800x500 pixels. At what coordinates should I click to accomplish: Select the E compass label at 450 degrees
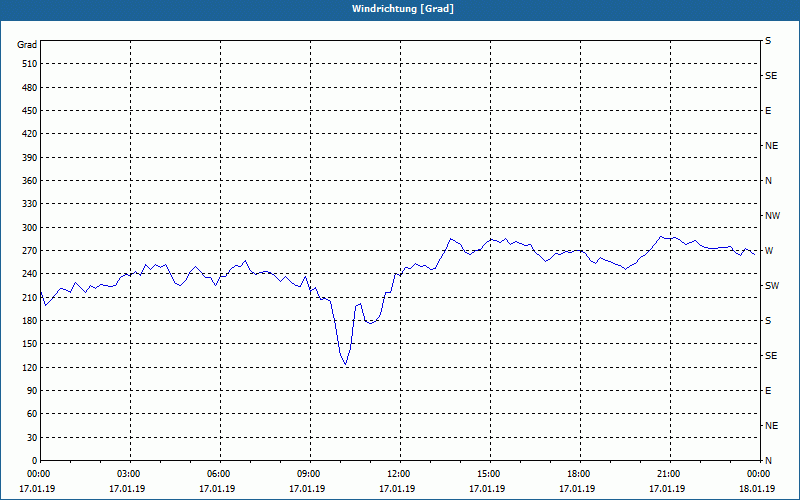click(x=768, y=111)
